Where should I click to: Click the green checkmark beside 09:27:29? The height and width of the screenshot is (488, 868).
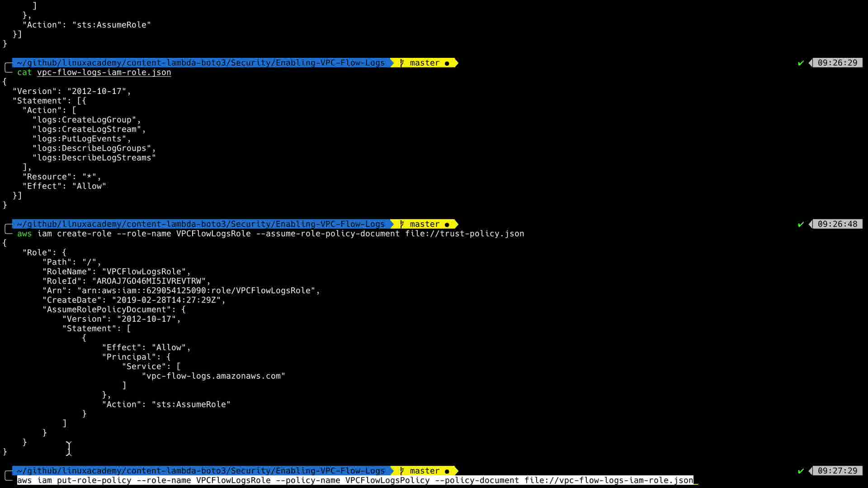point(801,471)
